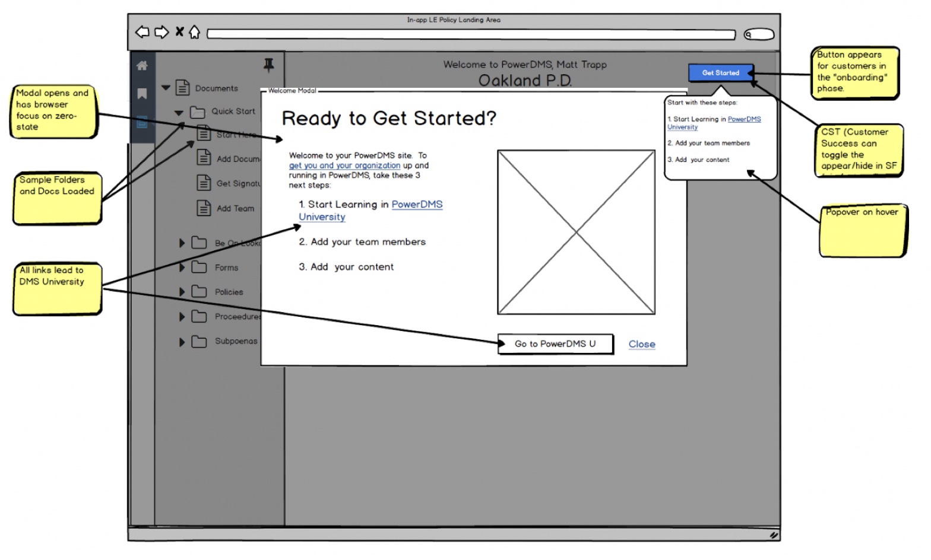Open the Add Documents document icon
Viewport: 931px width, 560px height.
(x=204, y=158)
